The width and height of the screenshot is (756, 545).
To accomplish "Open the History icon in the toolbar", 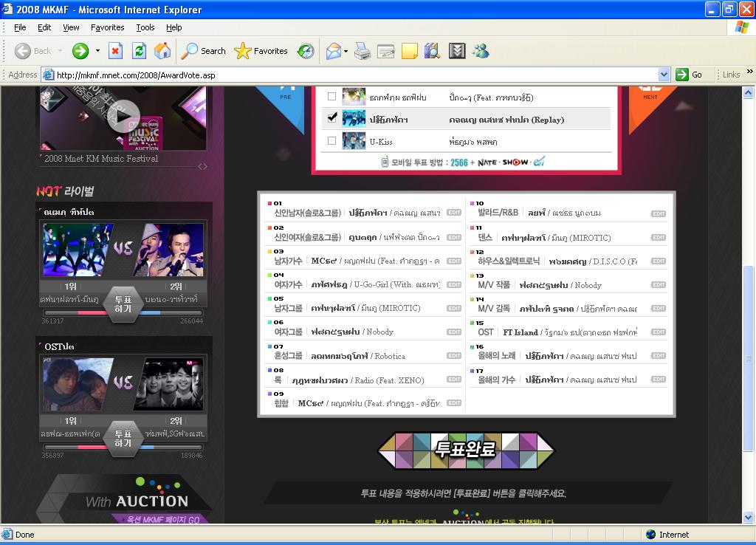I will (x=305, y=51).
